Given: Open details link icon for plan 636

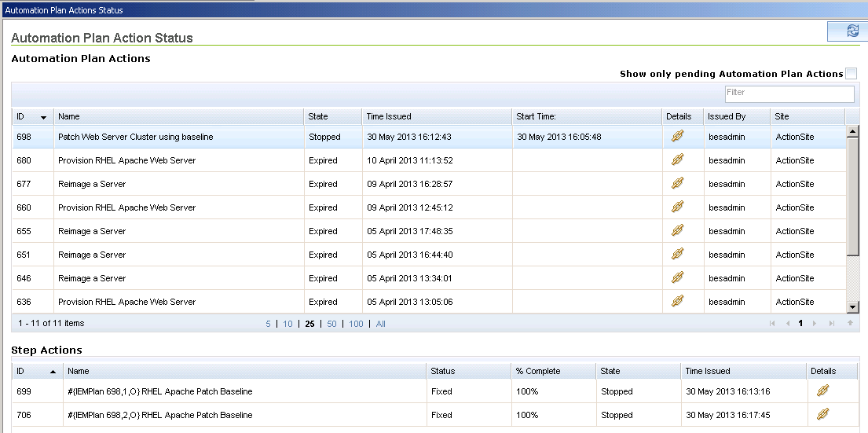Looking at the screenshot, I should [677, 301].
